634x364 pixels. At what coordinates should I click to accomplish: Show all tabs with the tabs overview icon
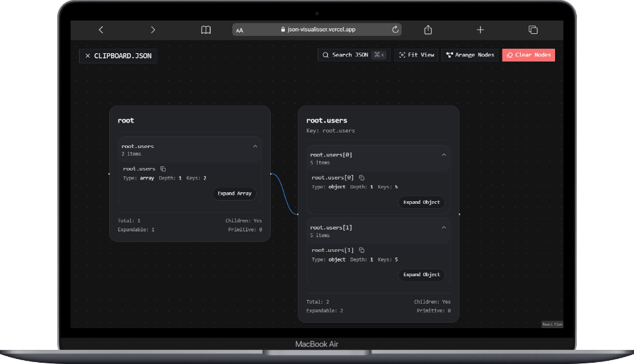tap(533, 30)
